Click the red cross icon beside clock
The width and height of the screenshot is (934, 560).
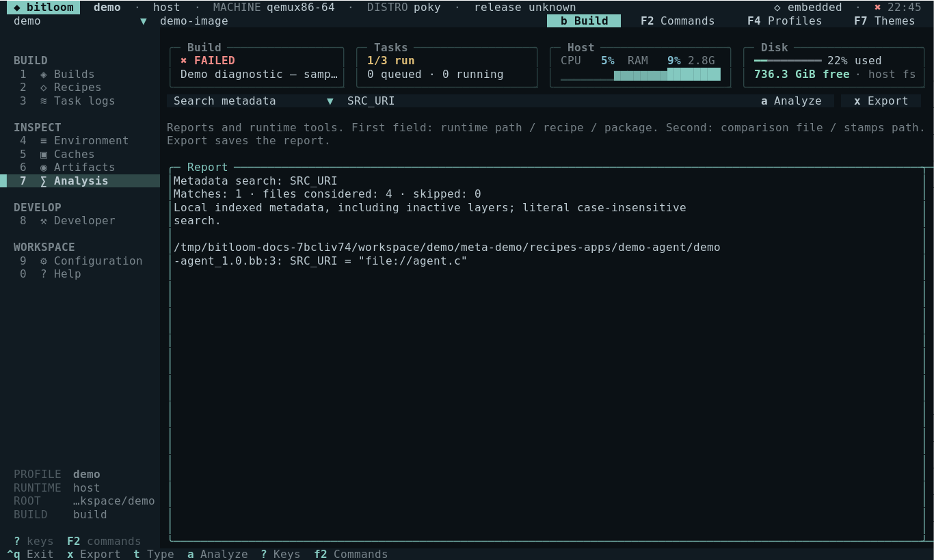point(878,8)
